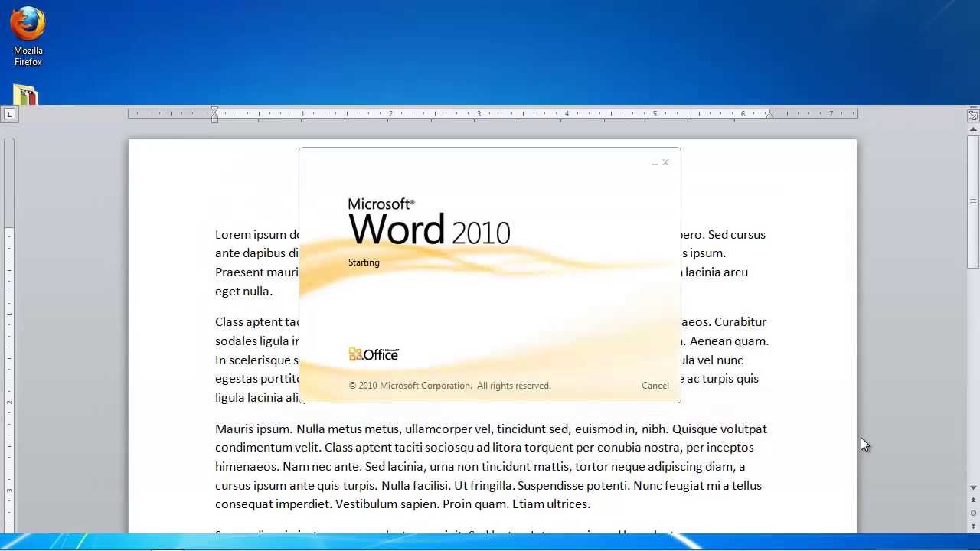
Task: Click the 'Starting' status text on splash
Action: click(364, 262)
